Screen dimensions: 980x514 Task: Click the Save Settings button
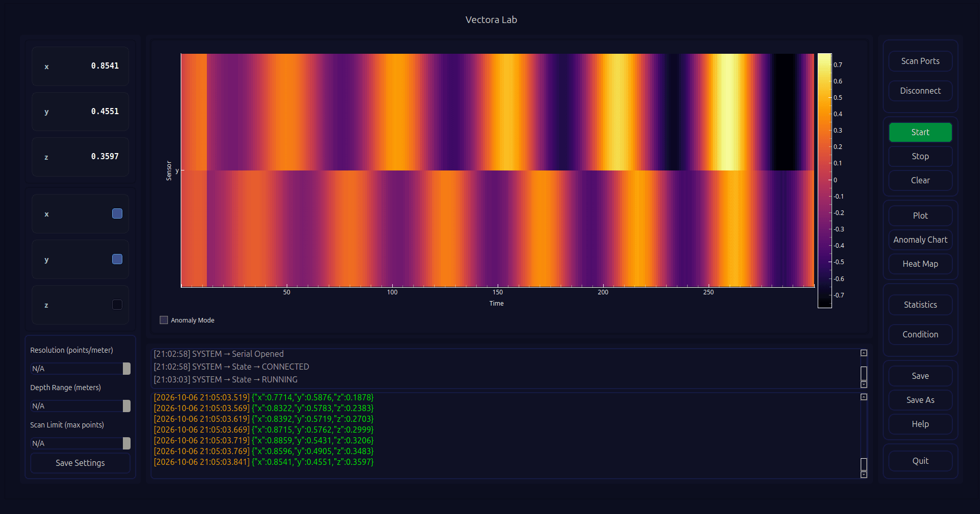[x=80, y=463]
